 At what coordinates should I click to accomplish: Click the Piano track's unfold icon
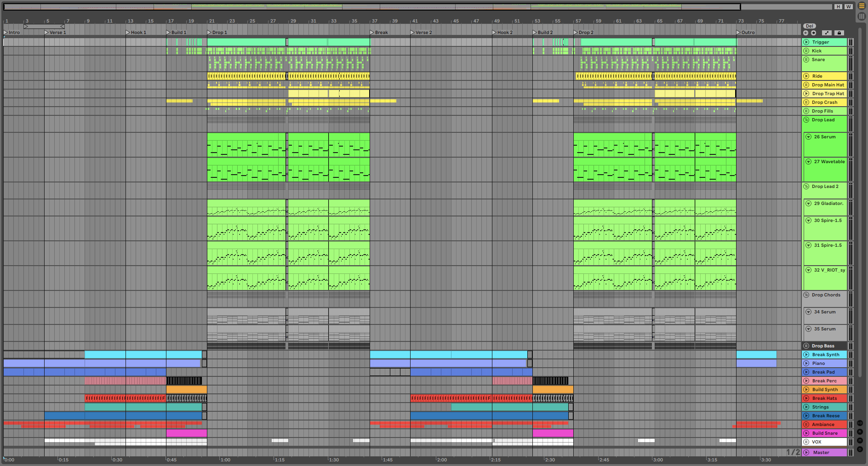[806, 364]
